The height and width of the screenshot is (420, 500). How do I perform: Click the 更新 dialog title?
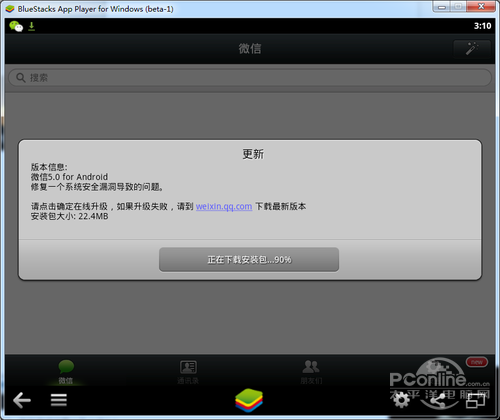pos(253,154)
